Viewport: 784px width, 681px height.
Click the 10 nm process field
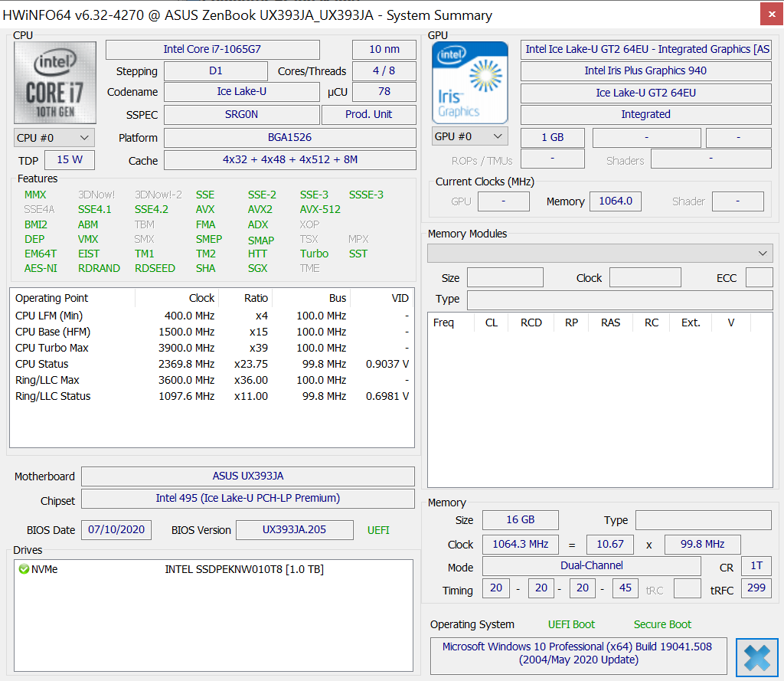coord(384,50)
